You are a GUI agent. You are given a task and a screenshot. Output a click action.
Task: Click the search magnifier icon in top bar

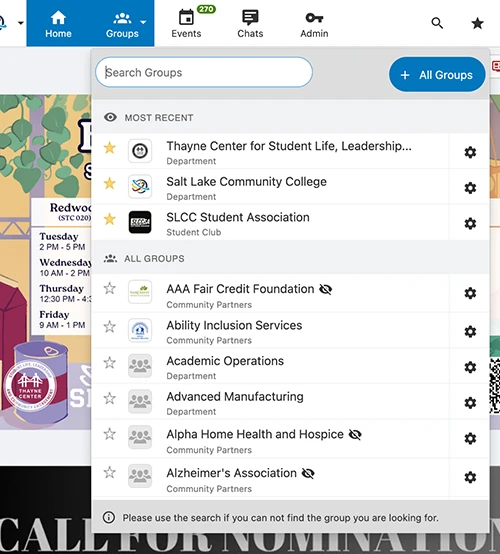[x=437, y=23]
